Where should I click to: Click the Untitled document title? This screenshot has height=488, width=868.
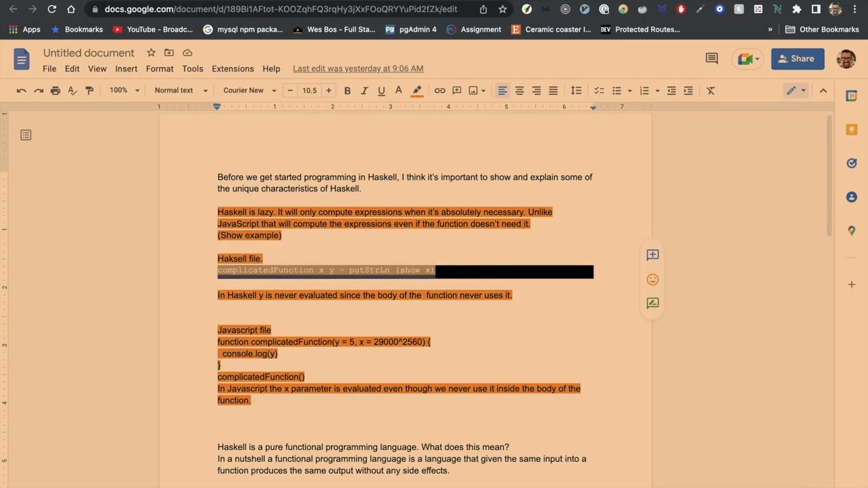pyautogui.click(x=89, y=53)
